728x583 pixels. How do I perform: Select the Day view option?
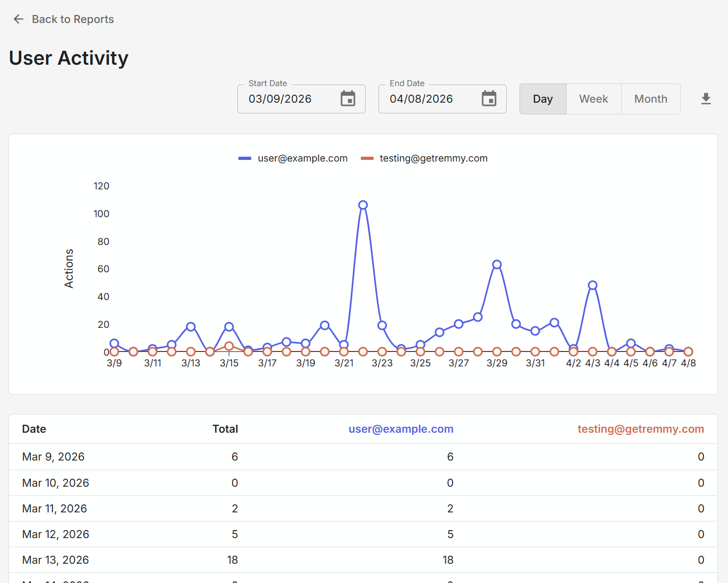click(543, 98)
